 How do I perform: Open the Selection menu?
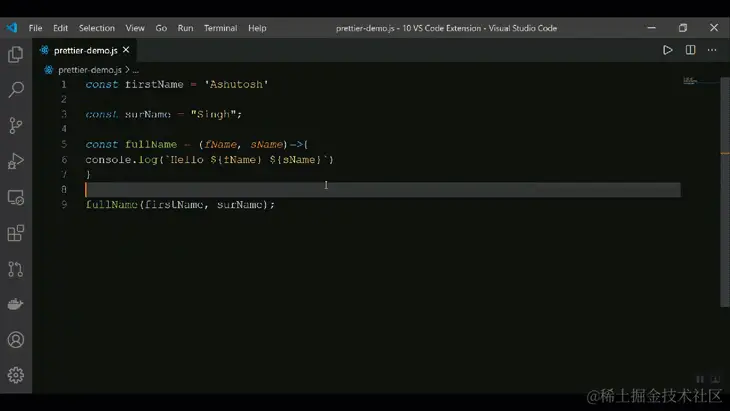pyautogui.click(x=97, y=28)
